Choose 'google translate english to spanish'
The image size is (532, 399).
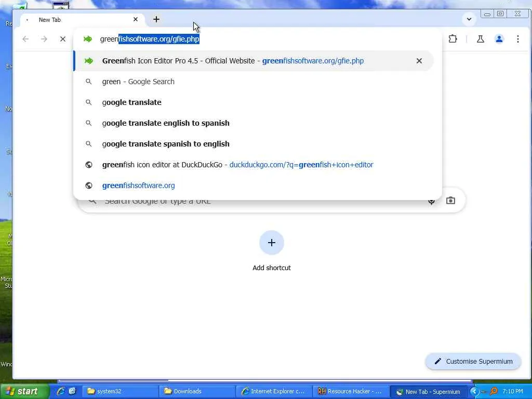254,123
